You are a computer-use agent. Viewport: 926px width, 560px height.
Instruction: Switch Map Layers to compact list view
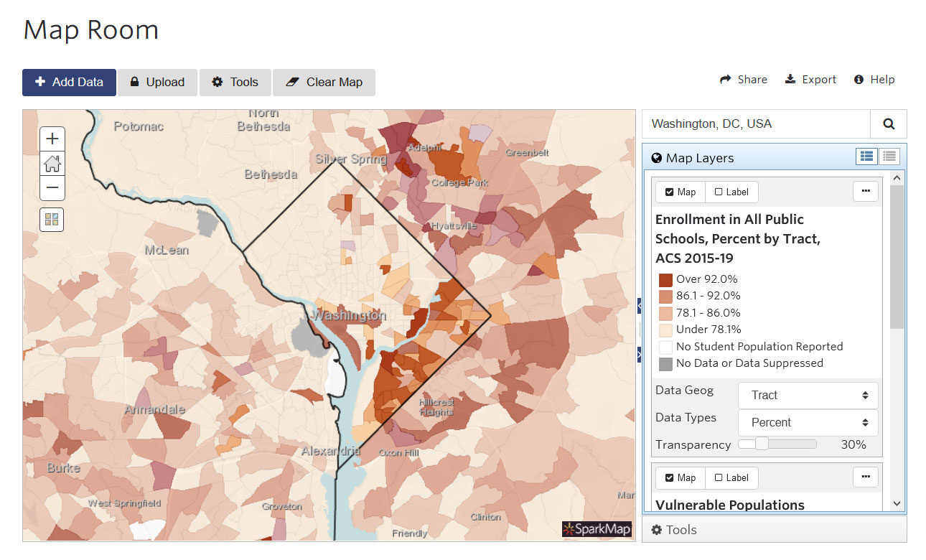click(x=889, y=156)
